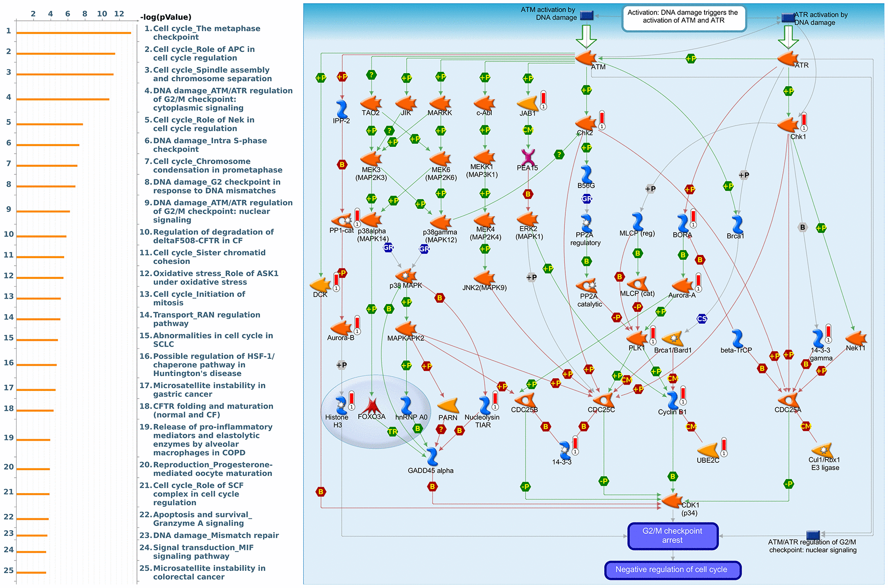The image size is (888, 588).
Task: Click the PEA15 node icon
Action: [x=528, y=157]
